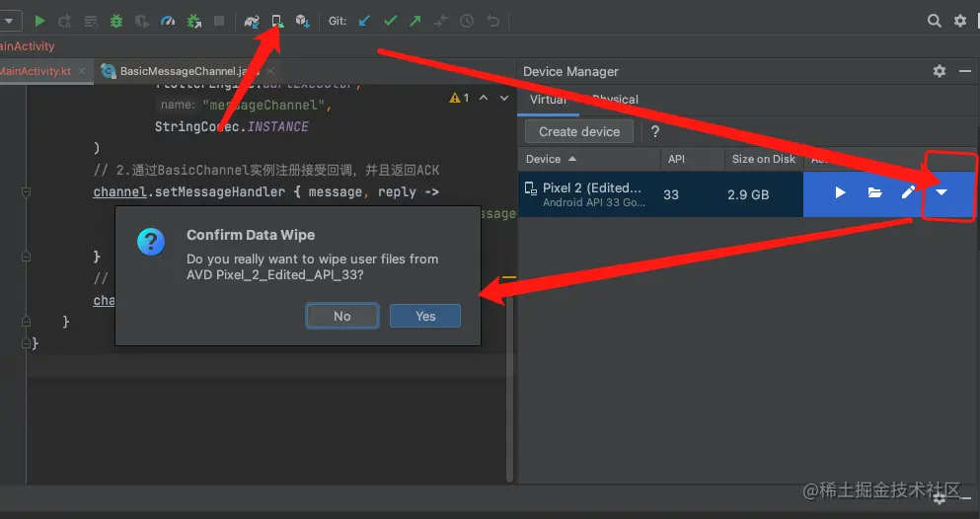Click the 2.9 GB size cell

[x=748, y=194]
